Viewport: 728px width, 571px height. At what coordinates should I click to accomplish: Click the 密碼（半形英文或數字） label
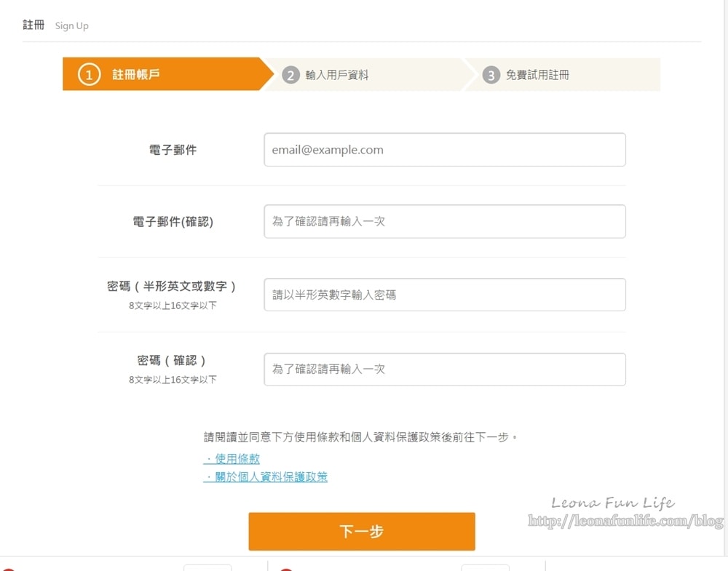coord(173,287)
